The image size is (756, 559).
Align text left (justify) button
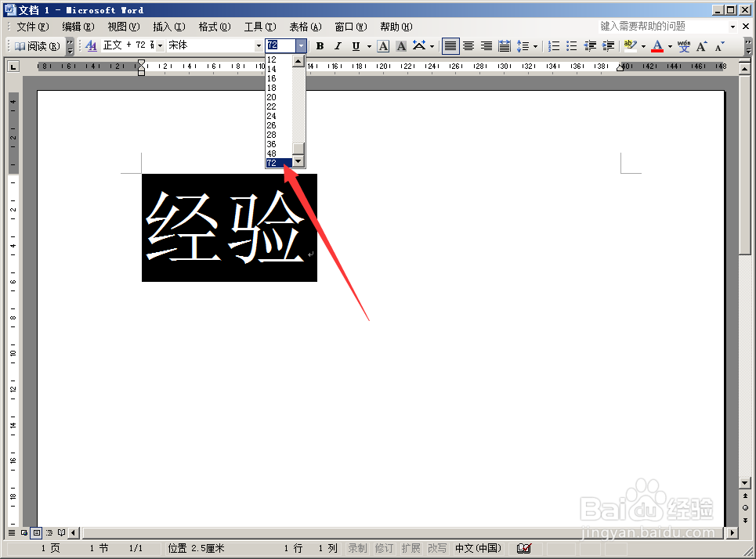[x=450, y=46]
